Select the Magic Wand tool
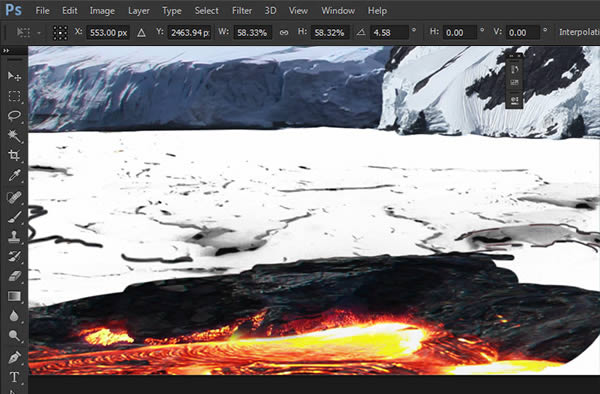 point(14,136)
